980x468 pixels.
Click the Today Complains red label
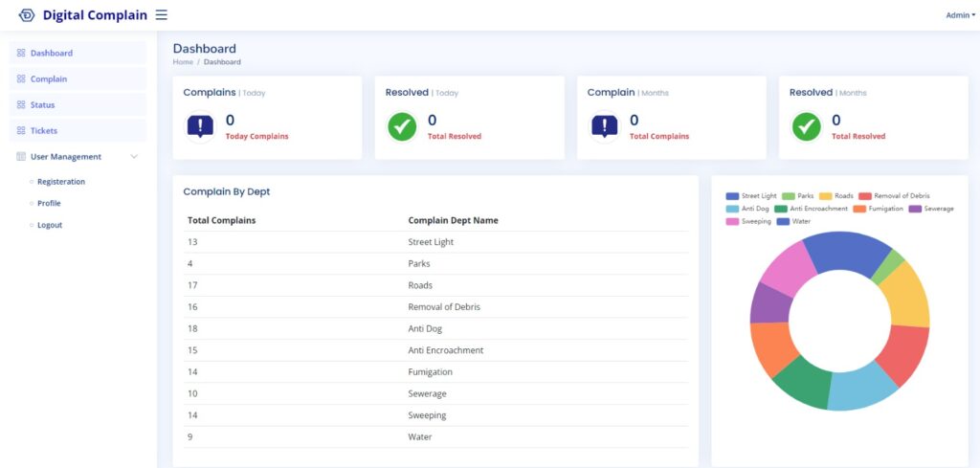(x=256, y=136)
